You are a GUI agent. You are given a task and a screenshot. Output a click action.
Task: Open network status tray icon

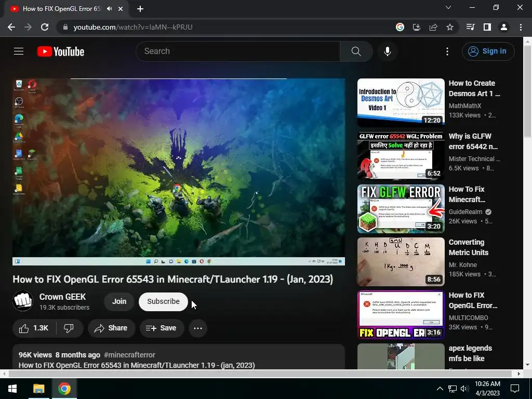(453, 389)
